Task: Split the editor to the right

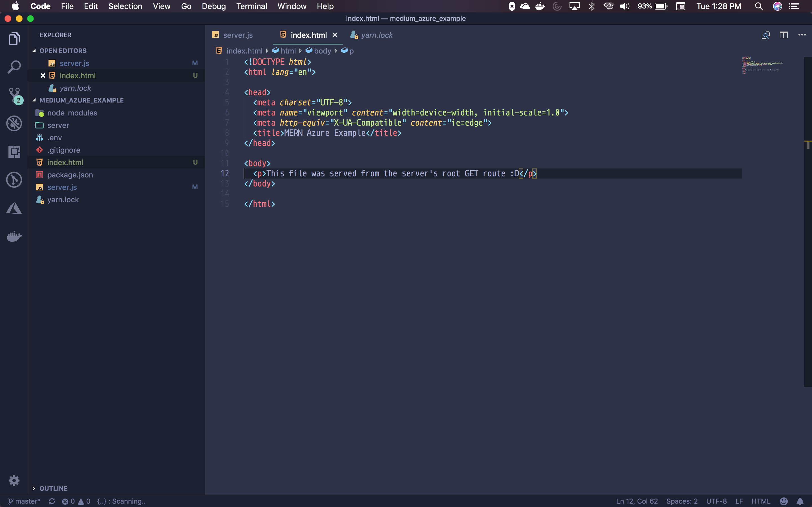Action: point(784,35)
